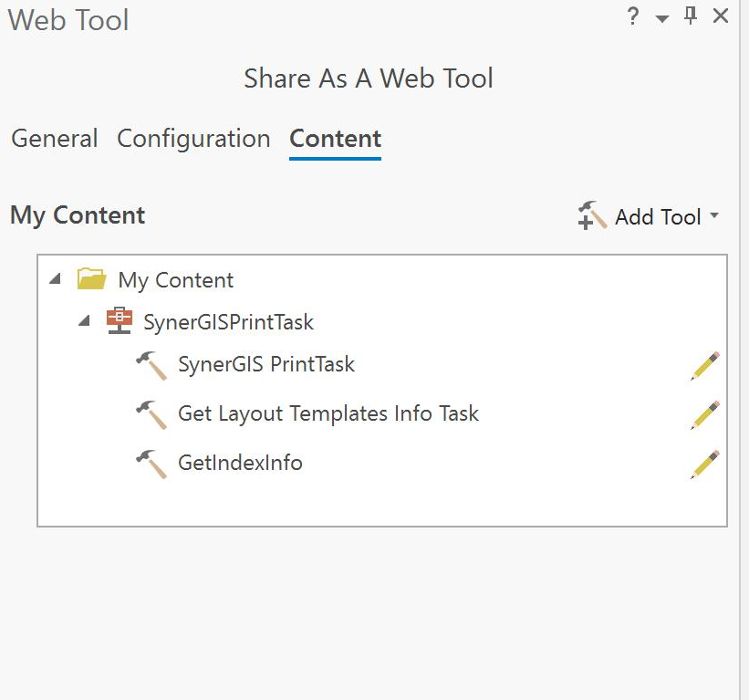Collapse the My Content tree node
Viewport: 749px width, 700px height.
click(x=56, y=279)
